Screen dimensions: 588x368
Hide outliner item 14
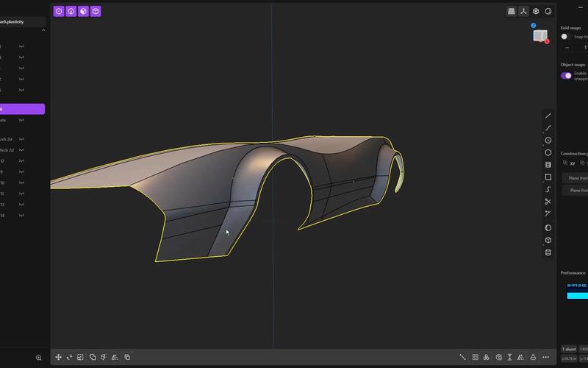[x=21, y=215]
